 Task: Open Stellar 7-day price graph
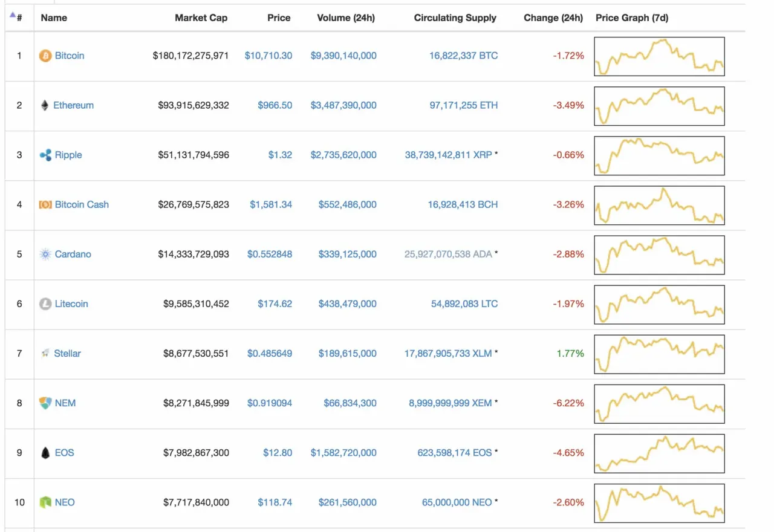click(659, 354)
